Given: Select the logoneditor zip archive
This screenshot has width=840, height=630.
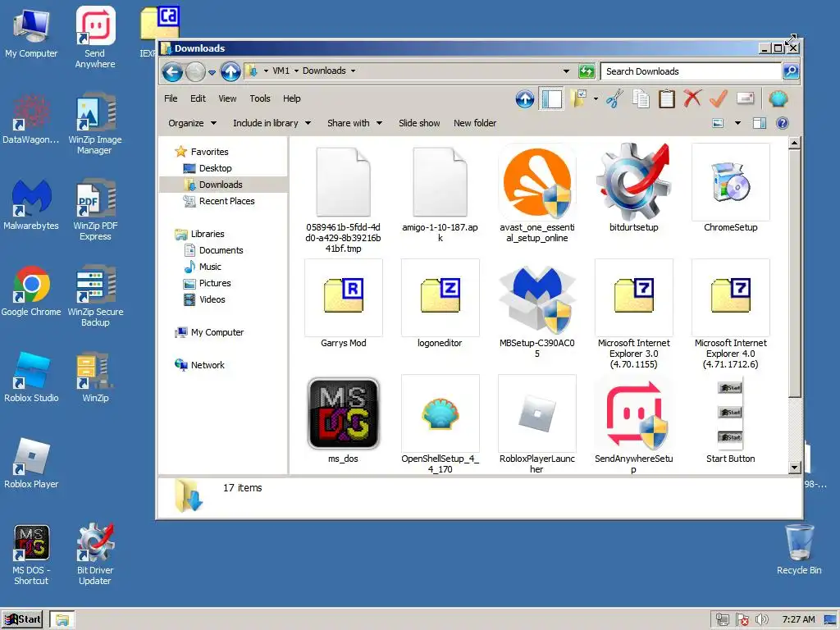Looking at the screenshot, I should point(440,304).
